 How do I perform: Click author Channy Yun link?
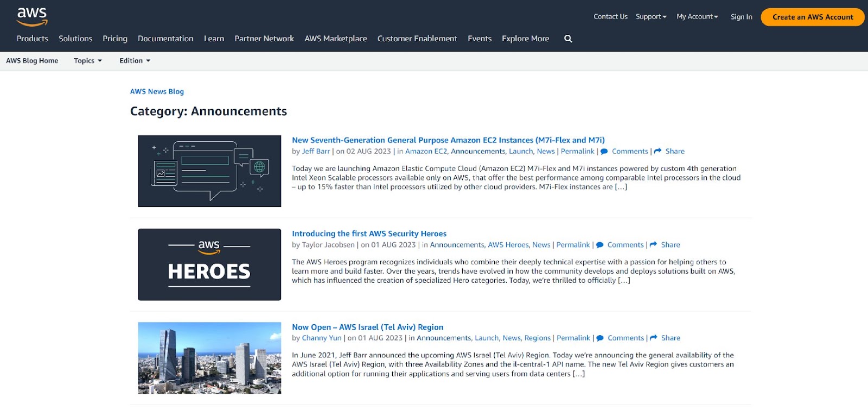[321, 338]
